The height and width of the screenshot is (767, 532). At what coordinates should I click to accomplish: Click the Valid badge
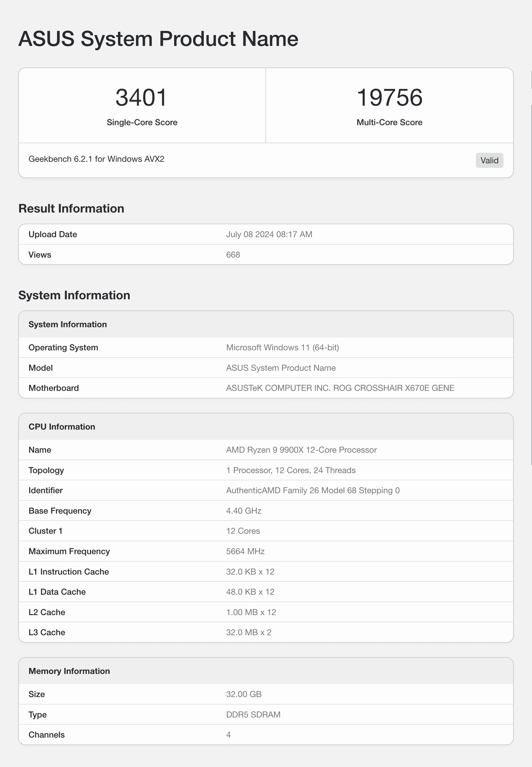tap(489, 160)
